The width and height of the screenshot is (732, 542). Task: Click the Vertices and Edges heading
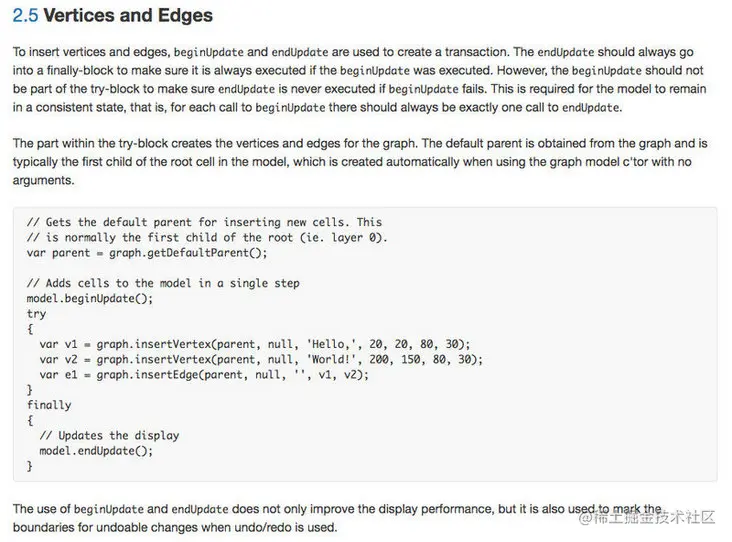coord(128,17)
